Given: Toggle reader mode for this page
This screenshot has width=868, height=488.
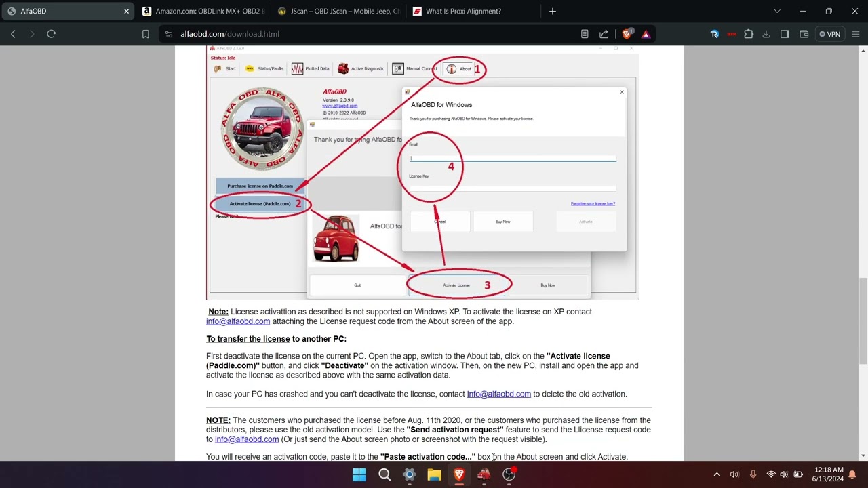Looking at the screenshot, I should [x=585, y=34].
